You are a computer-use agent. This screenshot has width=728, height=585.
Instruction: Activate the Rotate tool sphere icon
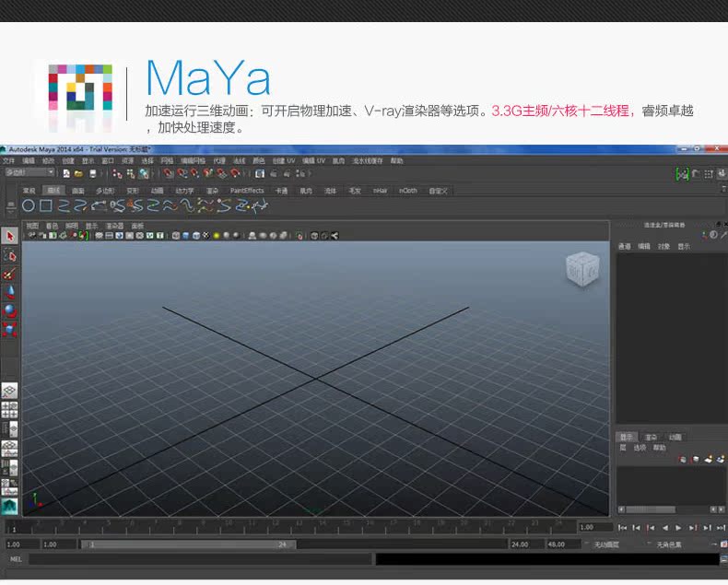click(x=10, y=310)
